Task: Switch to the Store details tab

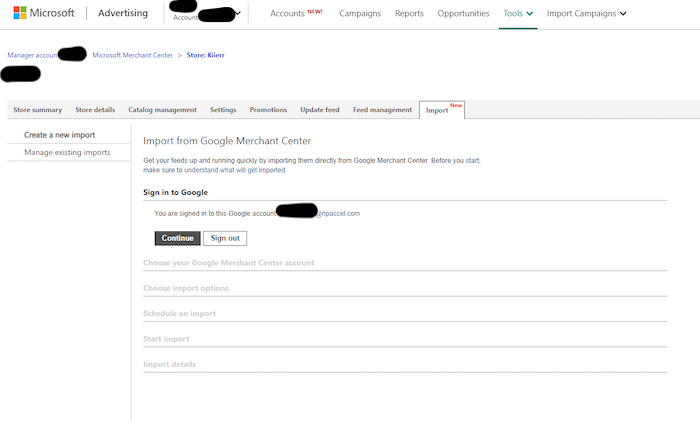Action: (x=95, y=110)
